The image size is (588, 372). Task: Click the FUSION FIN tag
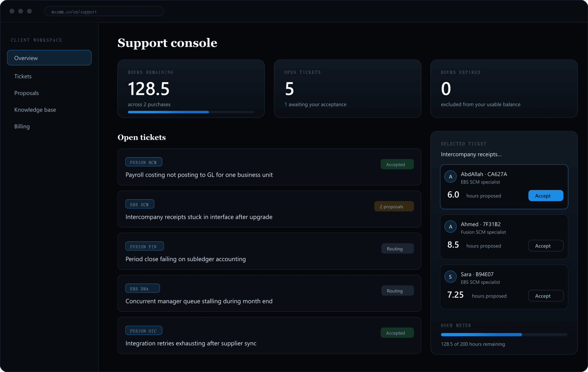coord(144,246)
